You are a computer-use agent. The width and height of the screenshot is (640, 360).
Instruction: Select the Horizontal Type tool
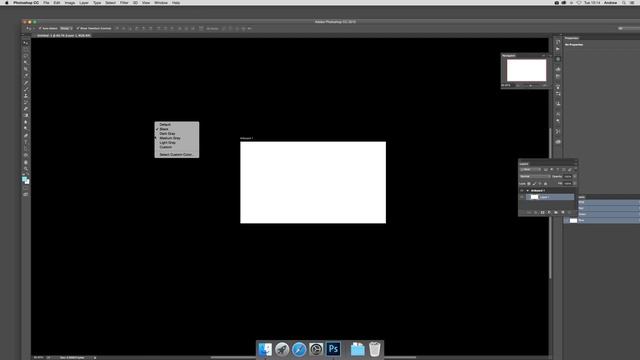click(26, 142)
